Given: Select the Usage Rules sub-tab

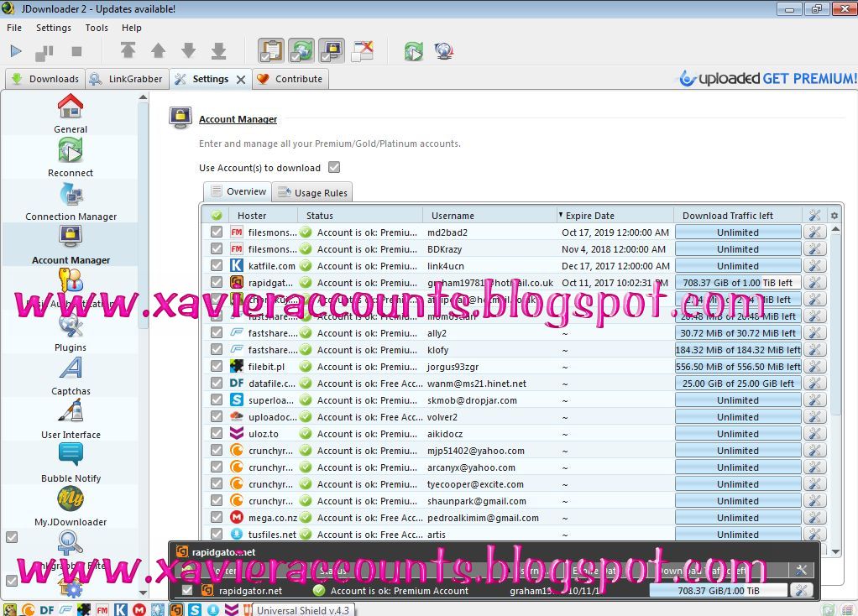Looking at the screenshot, I should point(312,192).
